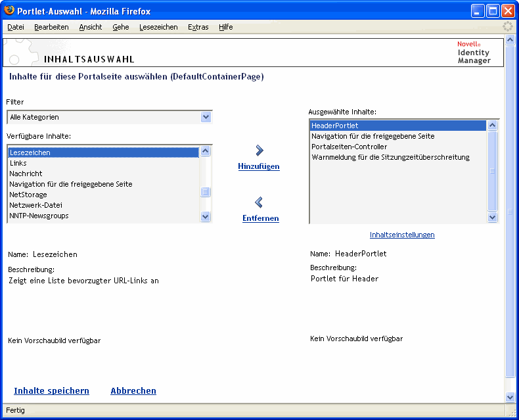Viewport: 519px width, 420px height.
Task: Click the Firefox logo in title bar
Action: (9, 11)
